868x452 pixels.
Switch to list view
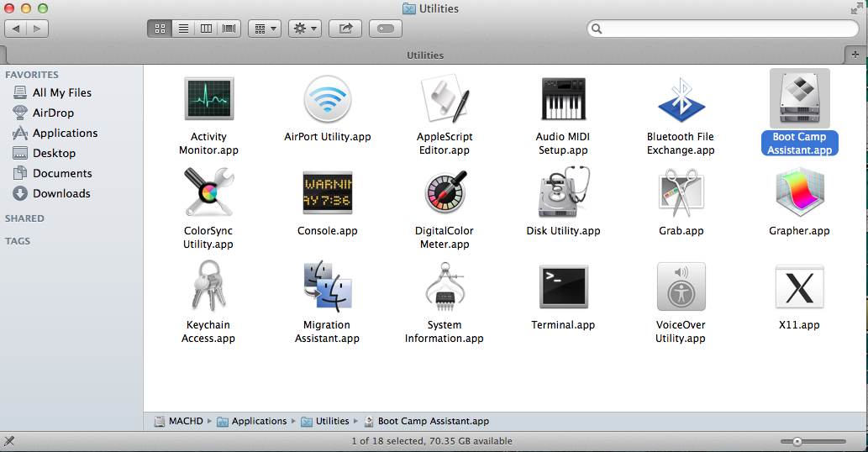pyautogui.click(x=183, y=29)
